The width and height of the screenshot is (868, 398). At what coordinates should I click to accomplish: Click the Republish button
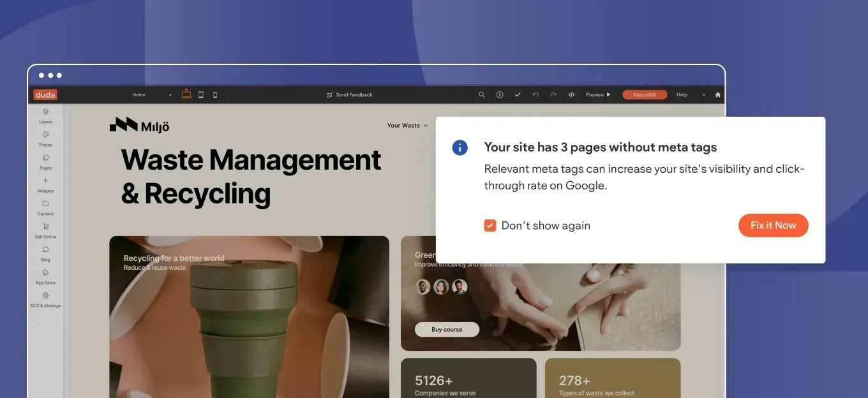pos(645,94)
